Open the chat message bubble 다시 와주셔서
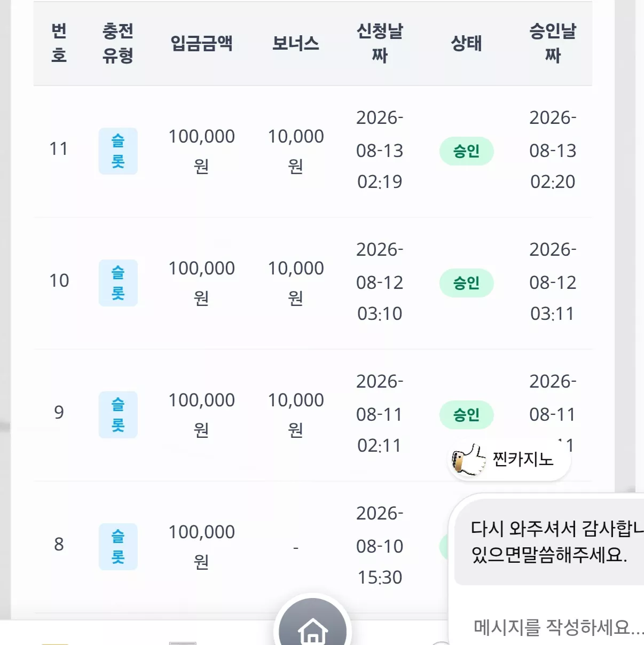Viewport: 644px width, 645px height. point(550,542)
